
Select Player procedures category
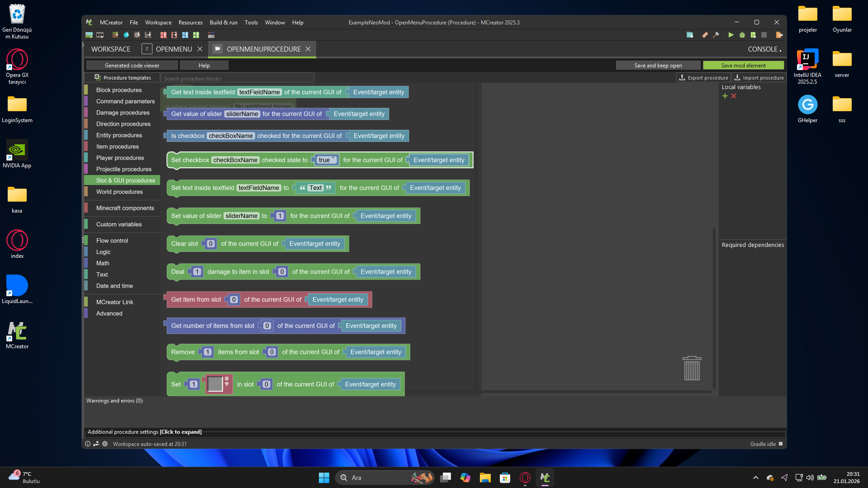[122, 158]
